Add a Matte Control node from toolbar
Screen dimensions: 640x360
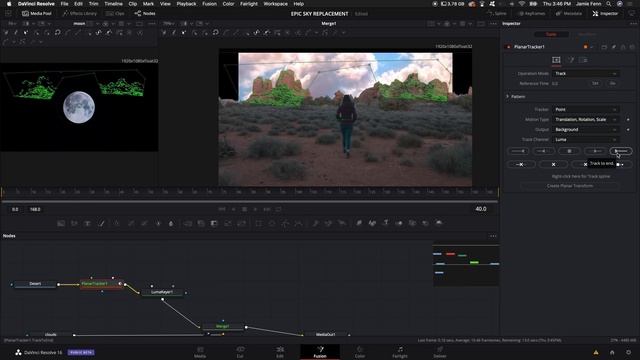(214, 223)
